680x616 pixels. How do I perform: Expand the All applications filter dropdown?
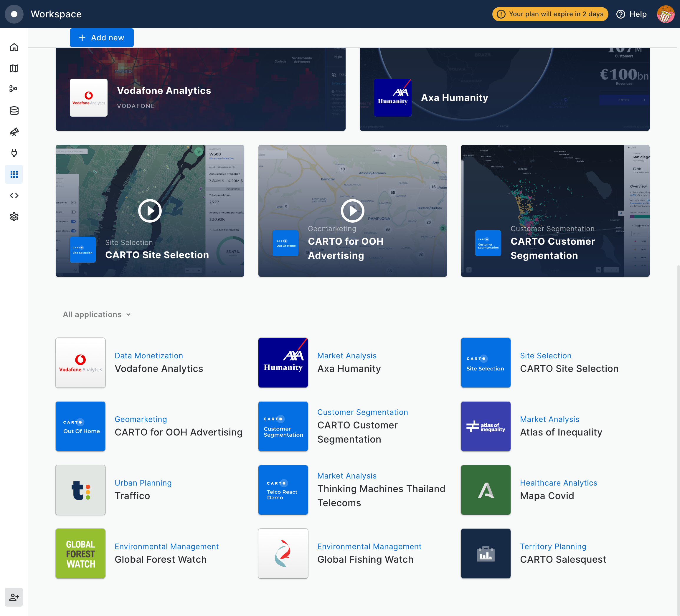97,314
